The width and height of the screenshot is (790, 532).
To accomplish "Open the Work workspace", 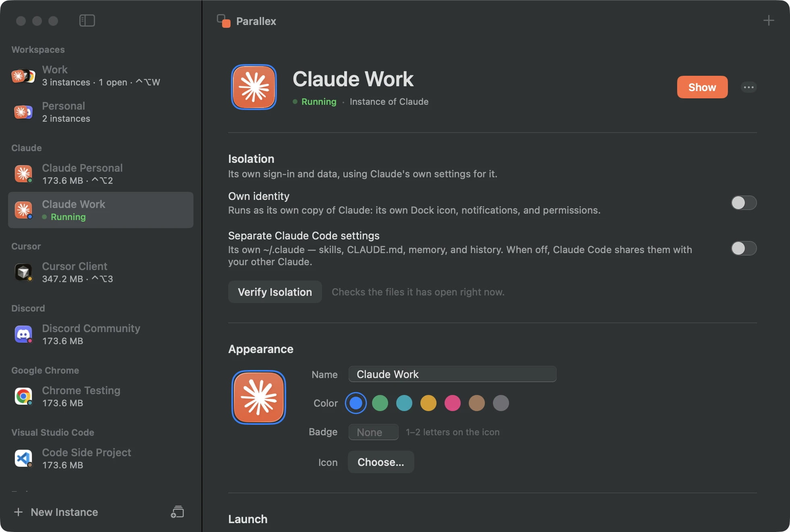I will [101, 76].
